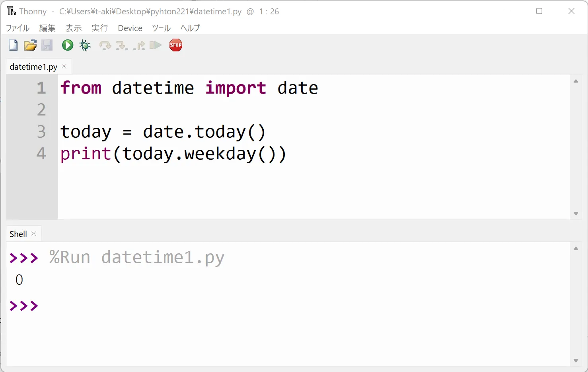Image resolution: width=588 pixels, height=372 pixels.
Task: Save the file with the floppy disk icon
Action: (x=47, y=45)
